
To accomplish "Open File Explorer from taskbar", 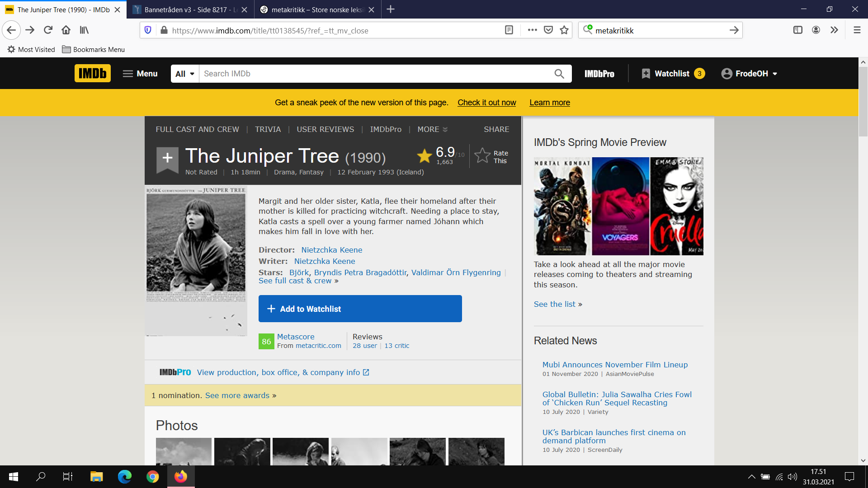I will pyautogui.click(x=96, y=477).
